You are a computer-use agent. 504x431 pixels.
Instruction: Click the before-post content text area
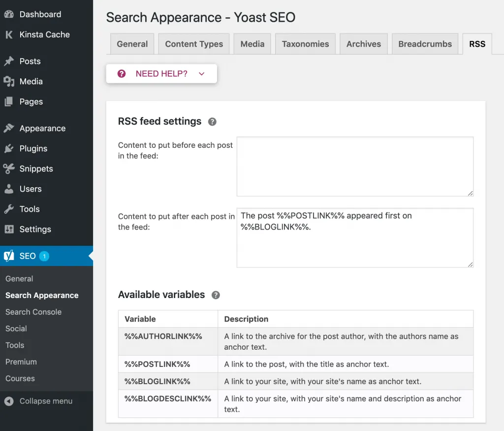[x=355, y=166]
